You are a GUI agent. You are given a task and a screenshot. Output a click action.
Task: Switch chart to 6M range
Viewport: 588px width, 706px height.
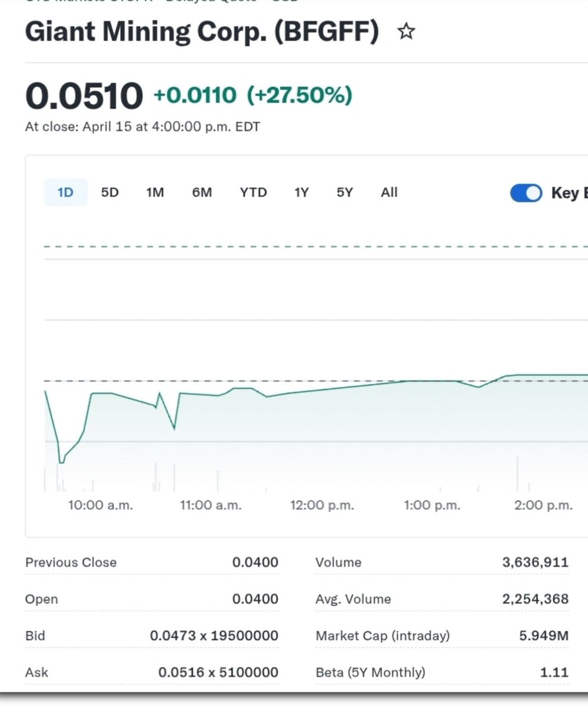pos(202,192)
